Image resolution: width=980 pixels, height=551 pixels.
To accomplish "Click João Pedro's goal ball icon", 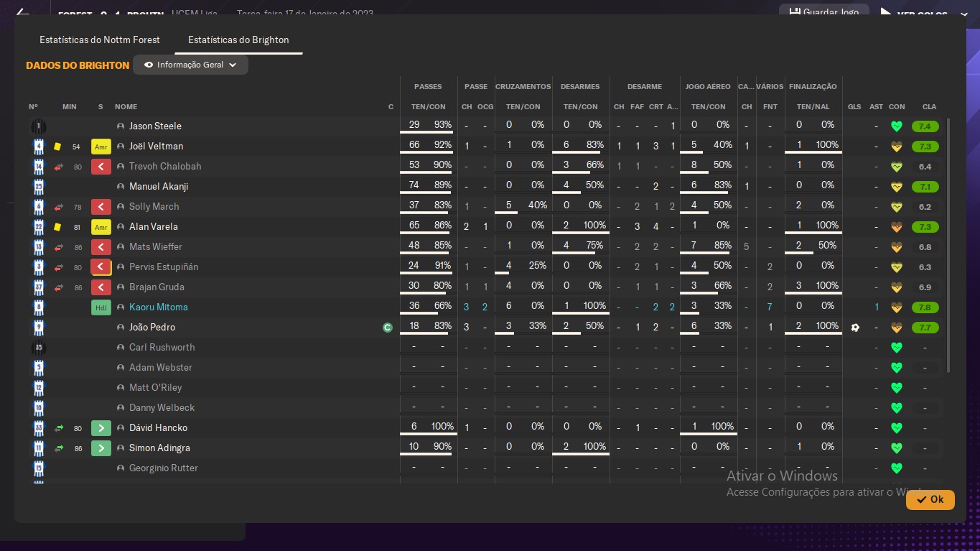I will click(854, 328).
